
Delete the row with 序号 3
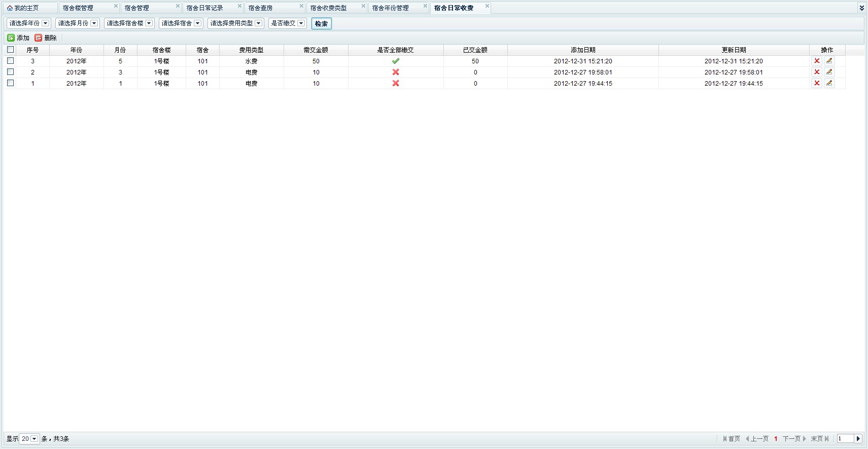click(817, 61)
